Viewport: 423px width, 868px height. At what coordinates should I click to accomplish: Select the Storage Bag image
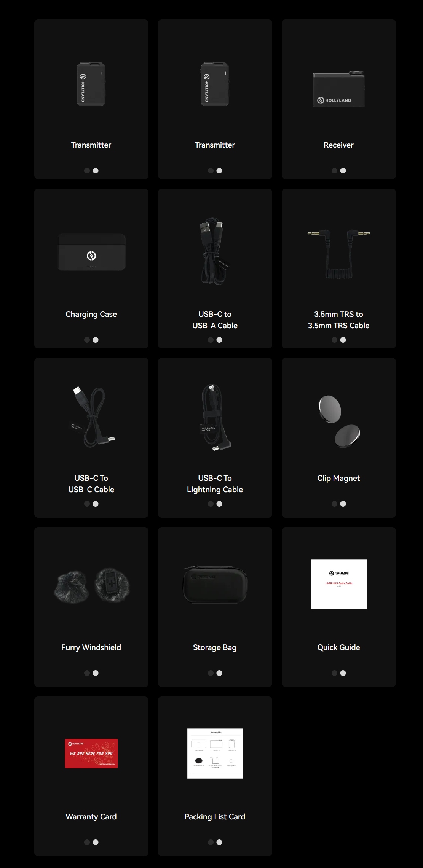click(x=215, y=584)
